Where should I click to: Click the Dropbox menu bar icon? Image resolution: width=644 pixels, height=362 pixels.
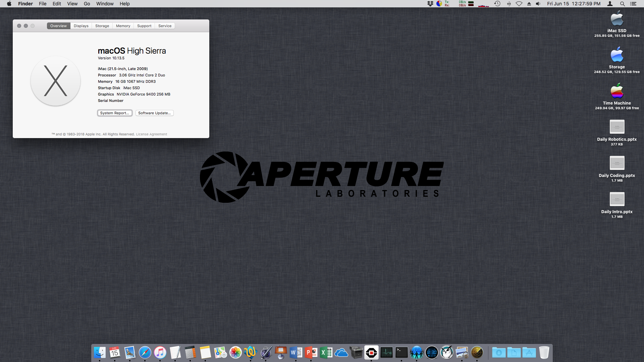click(430, 4)
